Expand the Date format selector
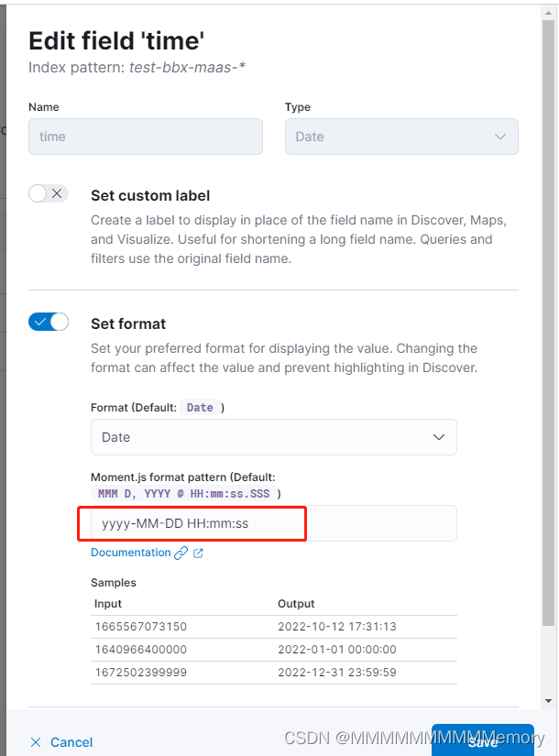559x756 pixels. pyautogui.click(x=273, y=437)
